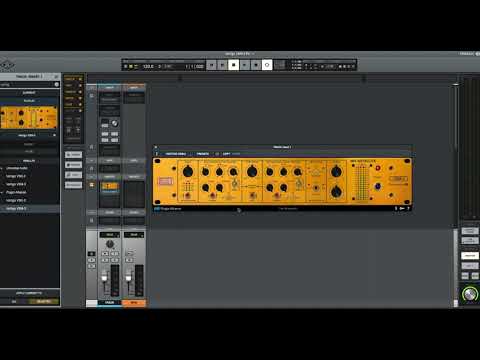The height and width of the screenshot is (360, 480).
Task: Click the orange inserts row icon left of the mixer
Action: [x=92, y=185]
